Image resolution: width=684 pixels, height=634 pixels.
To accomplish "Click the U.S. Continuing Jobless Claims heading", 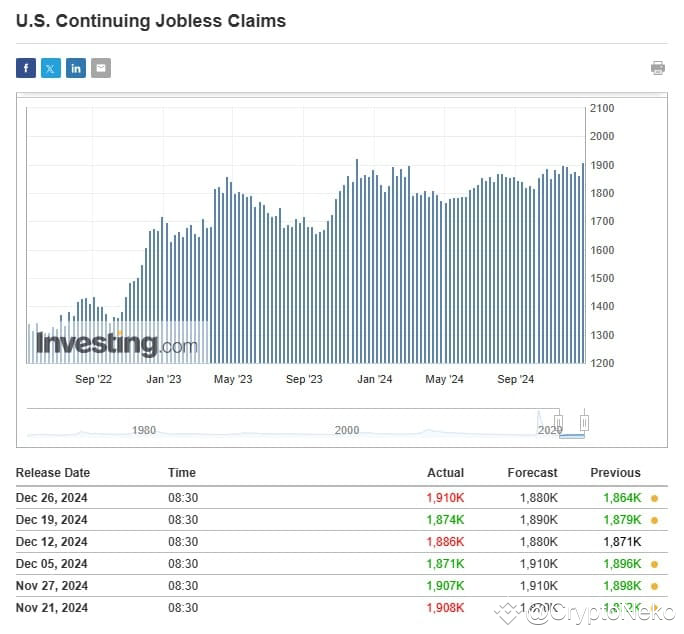I will [x=151, y=21].
